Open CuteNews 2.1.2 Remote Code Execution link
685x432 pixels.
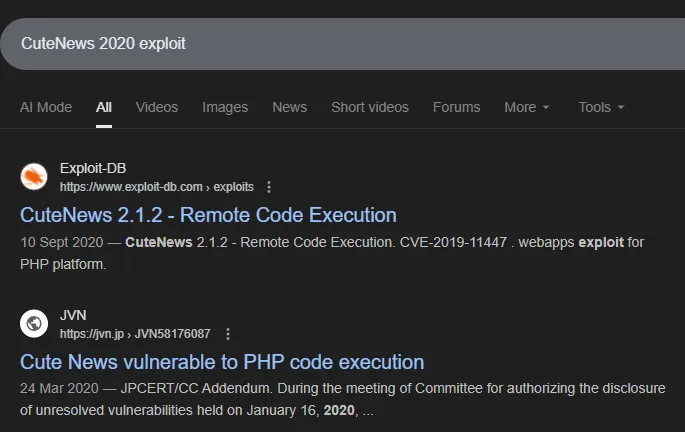click(x=208, y=215)
